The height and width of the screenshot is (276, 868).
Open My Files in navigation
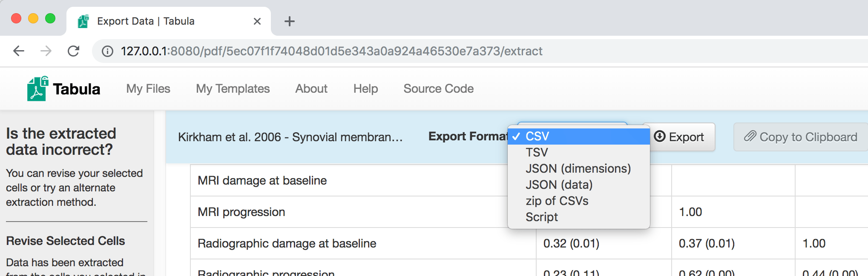point(148,89)
